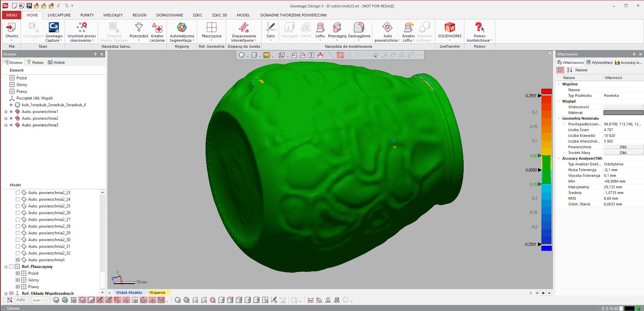Click the Loftu modeling tool
The width and height of the screenshot is (644, 311).
pyautogui.click(x=320, y=28)
